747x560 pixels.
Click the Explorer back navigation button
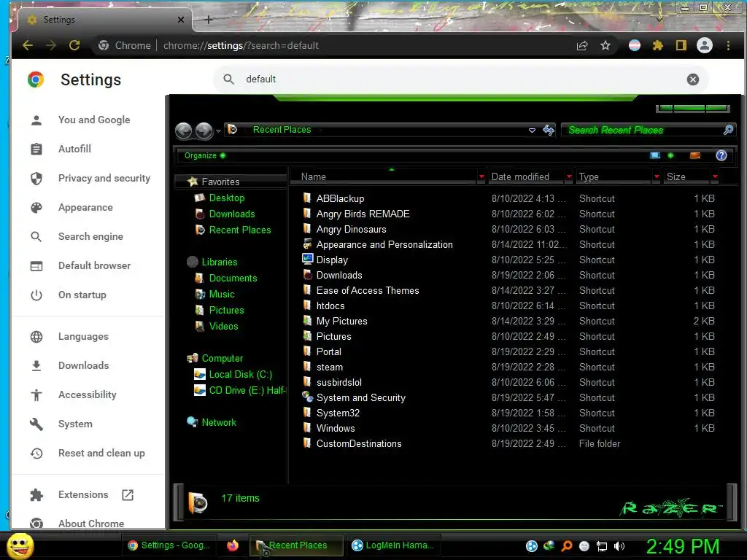click(183, 131)
